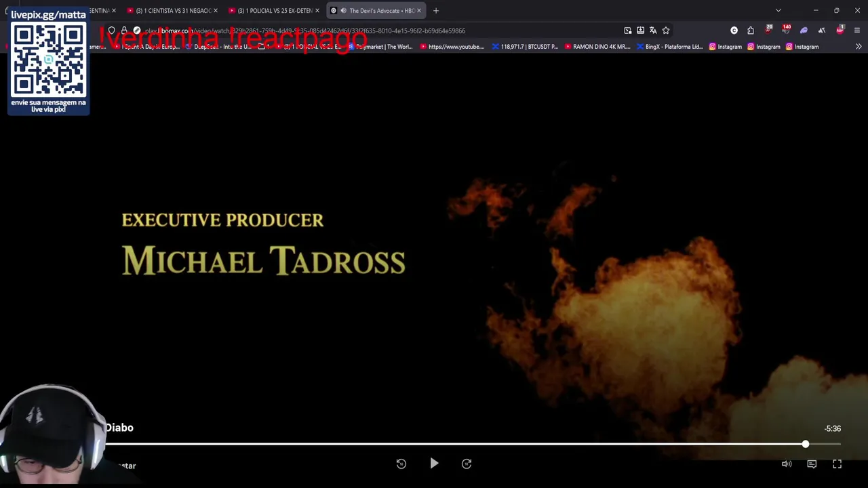The width and height of the screenshot is (868, 488).
Task: Expand the list all tabs chevron
Action: click(778, 11)
